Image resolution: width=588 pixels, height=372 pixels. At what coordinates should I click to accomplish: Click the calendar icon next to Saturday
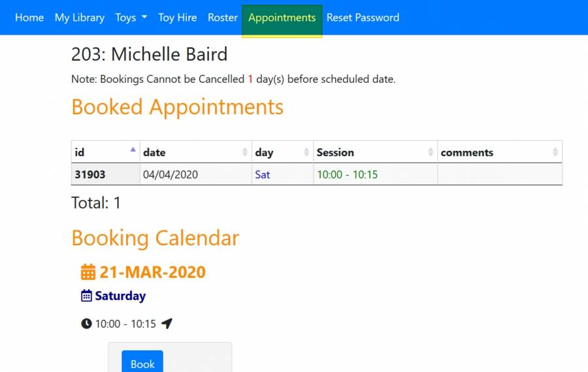click(x=86, y=296)
